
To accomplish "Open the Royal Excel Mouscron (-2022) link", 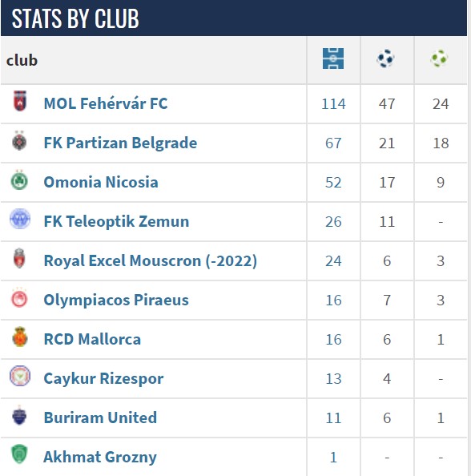I will (151, 260).
